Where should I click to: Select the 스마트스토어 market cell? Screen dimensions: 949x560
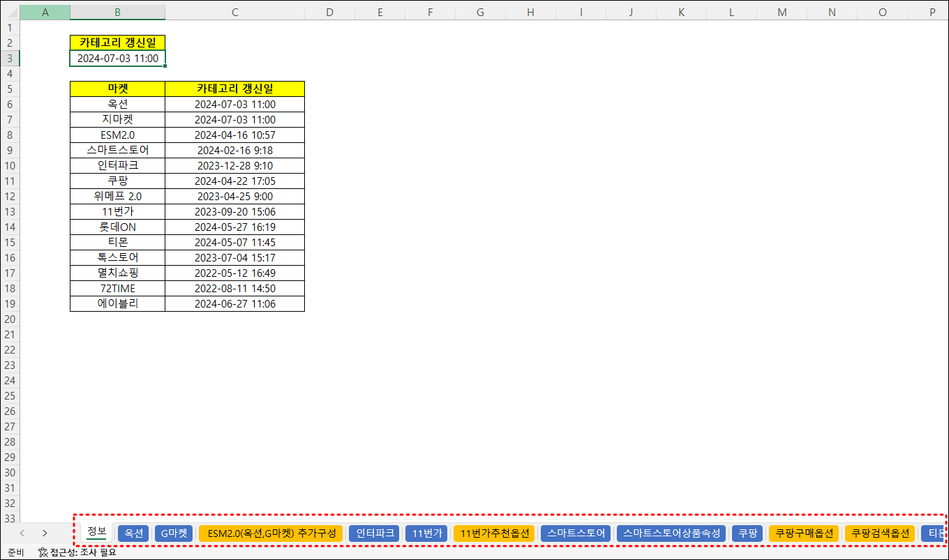[x=117, y=150]
